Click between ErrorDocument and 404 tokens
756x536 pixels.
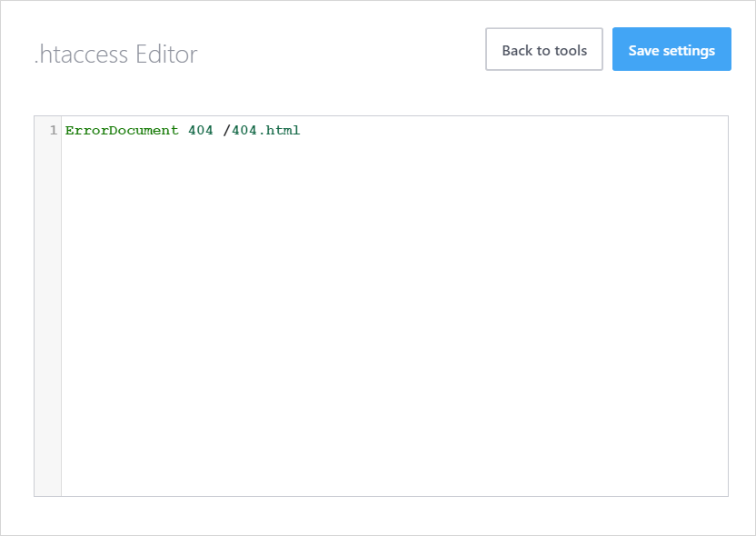183,130
